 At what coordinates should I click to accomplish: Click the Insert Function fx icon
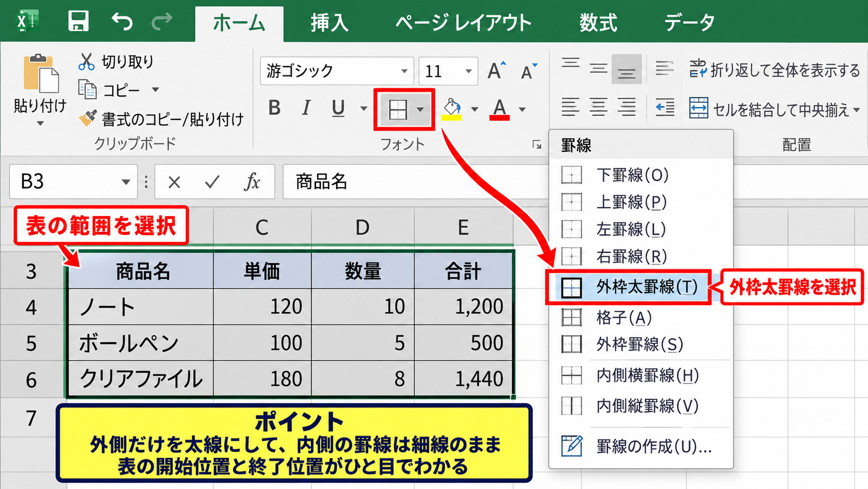coord(252,182)
